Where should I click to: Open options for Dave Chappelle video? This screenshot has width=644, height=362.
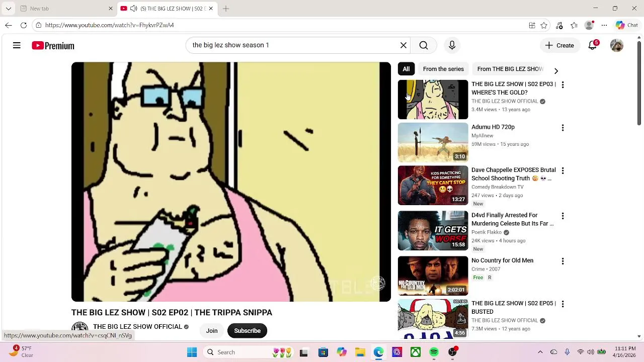pos(562,171)
